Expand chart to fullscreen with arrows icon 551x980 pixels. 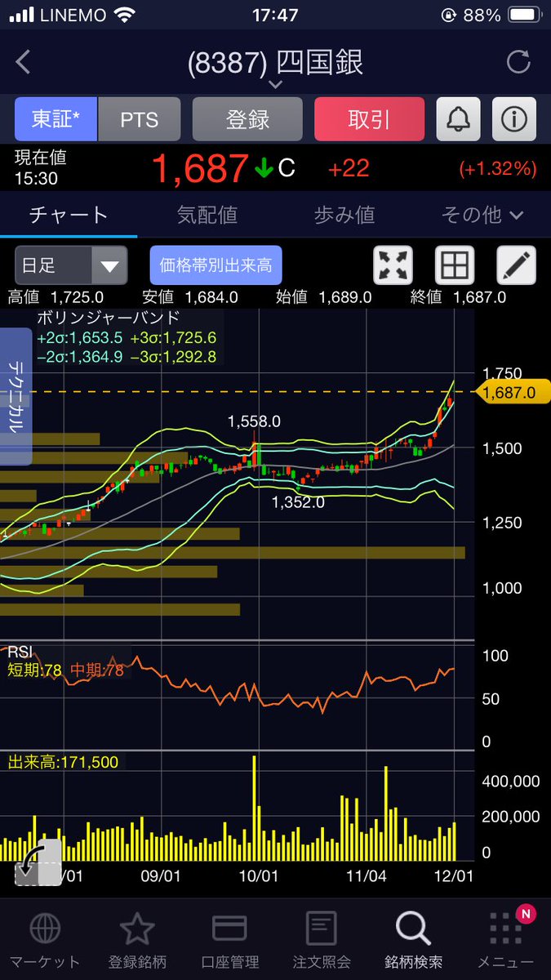pyautogui.click(x=393, y=265)
